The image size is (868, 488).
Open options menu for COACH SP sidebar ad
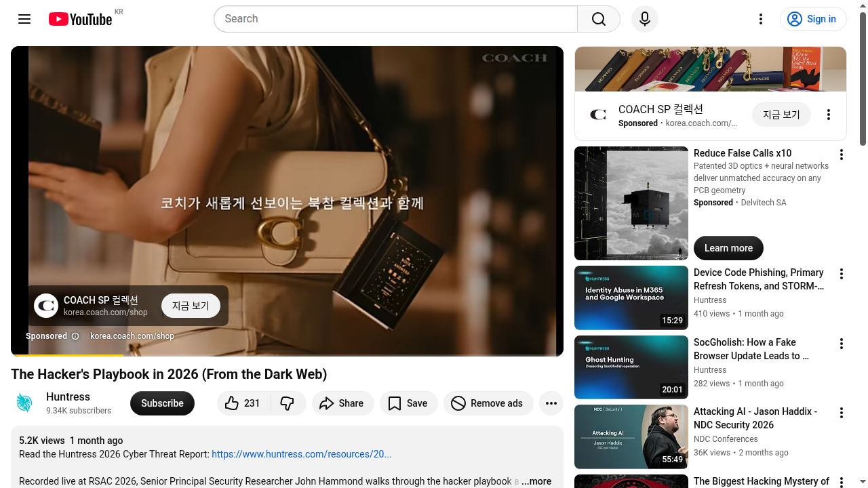[828, 115]
